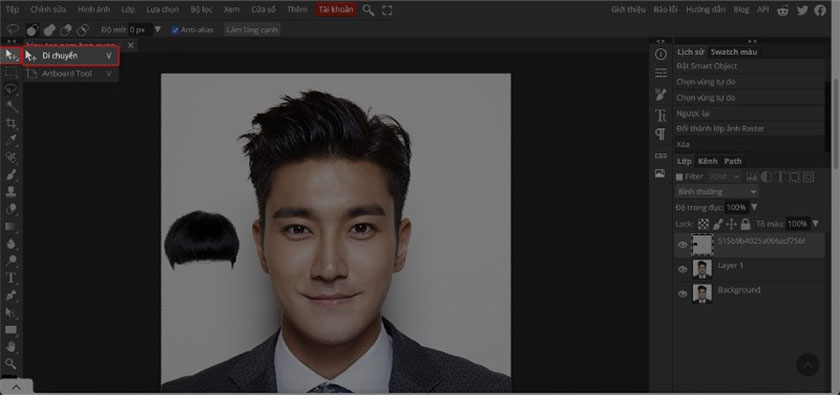Hide Layer 1 visibility eye

point(682,269)
